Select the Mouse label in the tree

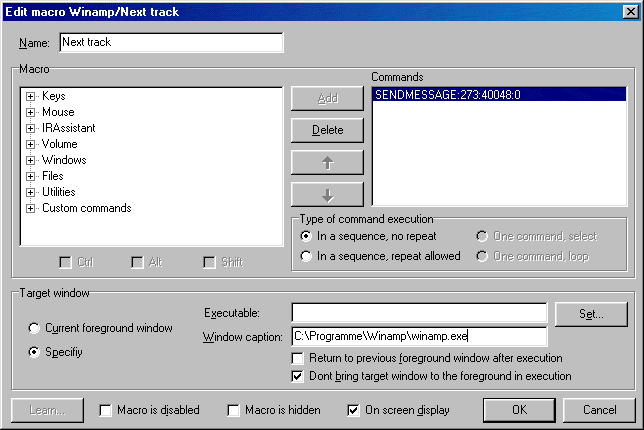[x=58, y=112]
